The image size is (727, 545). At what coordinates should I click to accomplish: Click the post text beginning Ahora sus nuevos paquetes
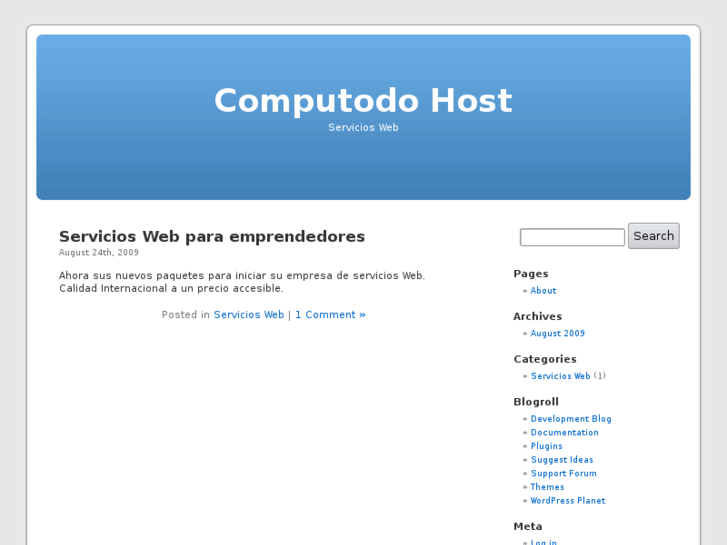[242, 282]
